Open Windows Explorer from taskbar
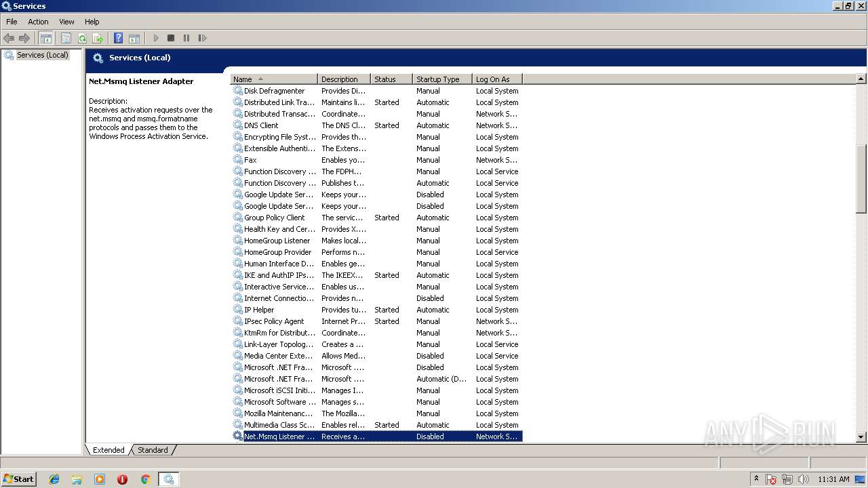The height and width of the screenshot is (488, 868). [x=77, y=479]
